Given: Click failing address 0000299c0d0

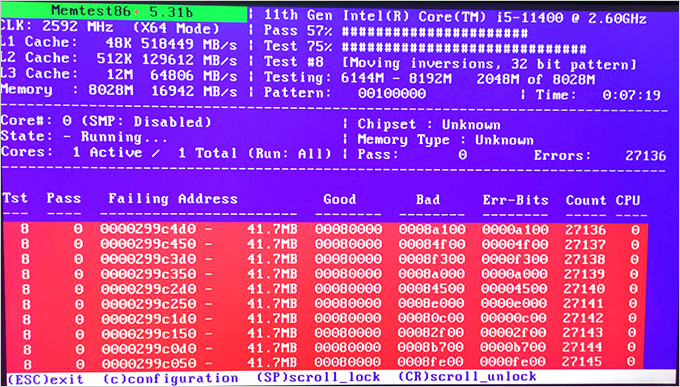Looking at the screenshot, I should point(148,348).
